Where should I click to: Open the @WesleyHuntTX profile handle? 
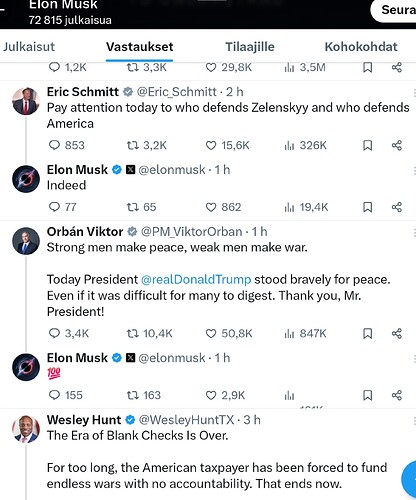186,420
